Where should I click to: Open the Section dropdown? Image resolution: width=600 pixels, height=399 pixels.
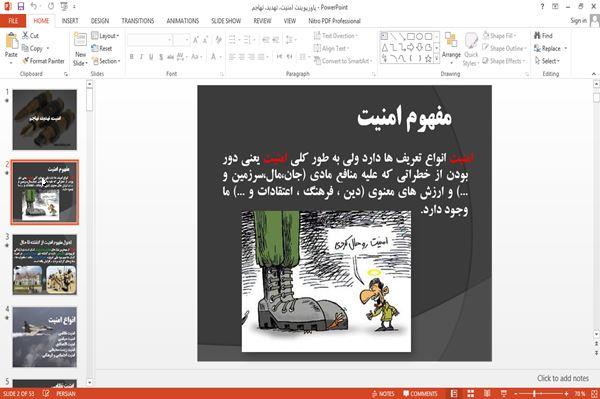coord(106,61)
